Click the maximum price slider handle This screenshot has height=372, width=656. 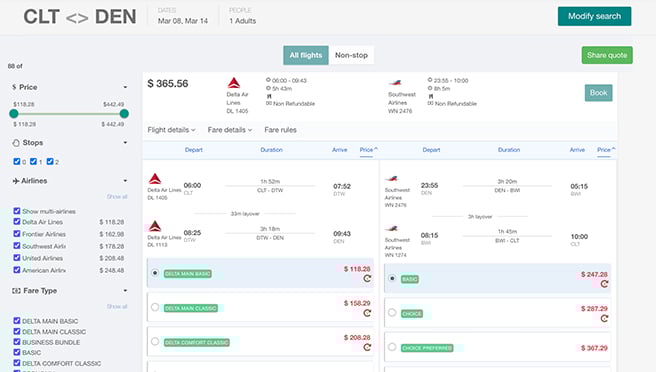(x=124, y=113)
